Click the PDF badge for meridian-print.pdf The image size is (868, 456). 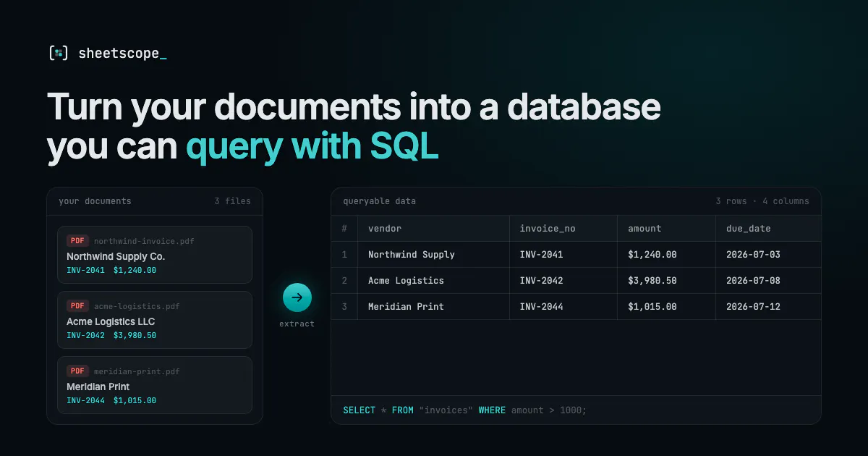[x=77, y=371]
